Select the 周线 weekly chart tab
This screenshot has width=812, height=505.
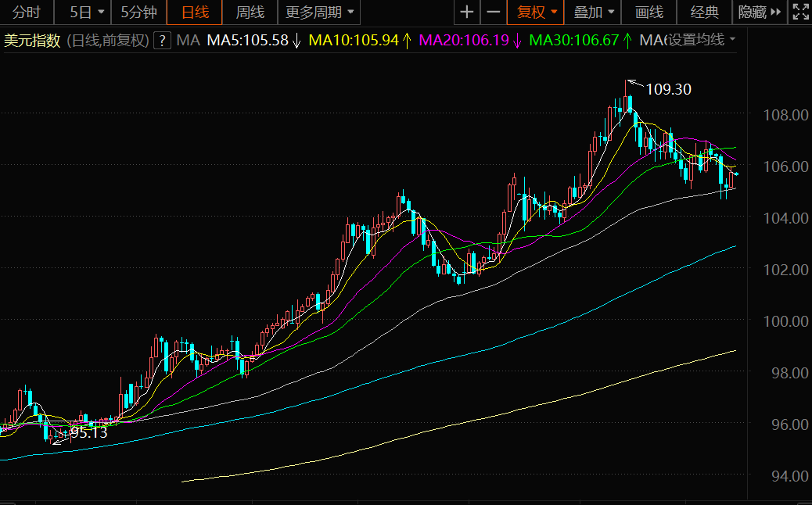click(x=250, y=12)
